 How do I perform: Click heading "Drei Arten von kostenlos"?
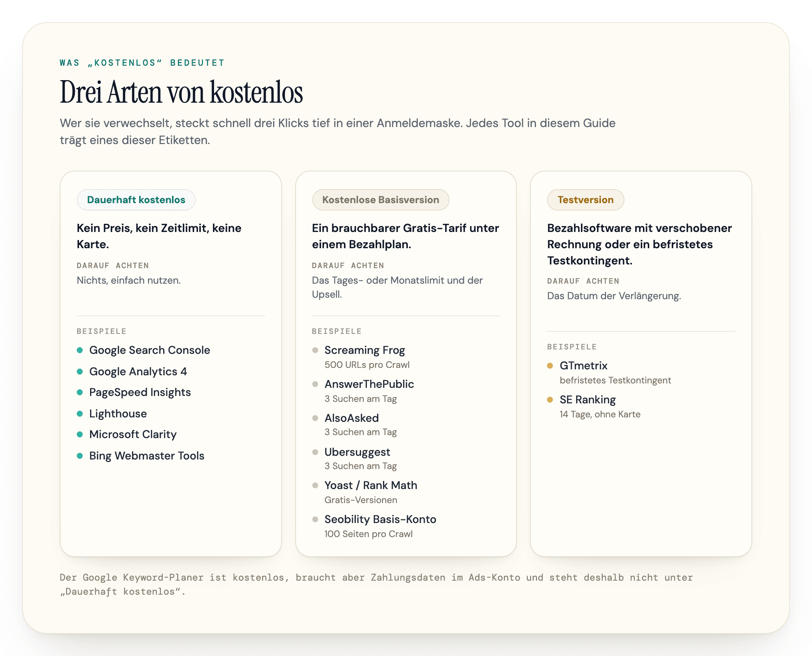coord(181,92)
